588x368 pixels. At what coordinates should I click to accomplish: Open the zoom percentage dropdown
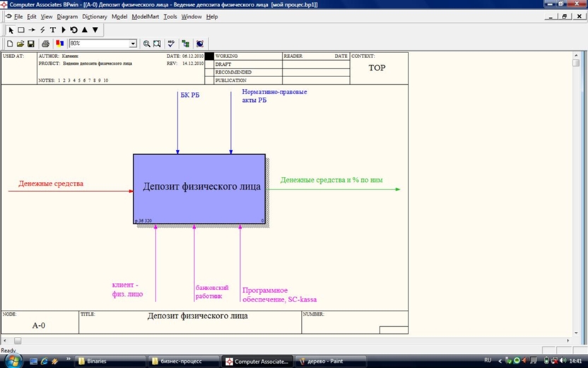133,44
